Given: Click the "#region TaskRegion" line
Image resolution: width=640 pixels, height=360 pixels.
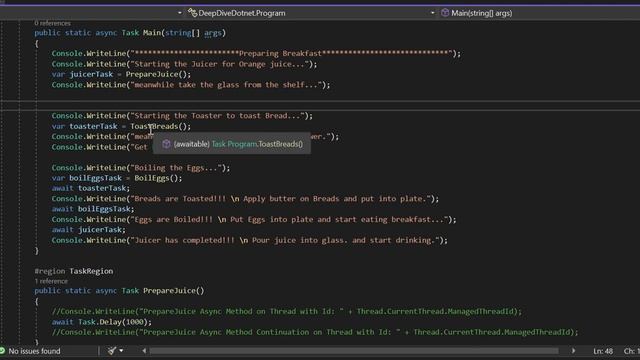Looking at the screenshot, I should 74,271.
